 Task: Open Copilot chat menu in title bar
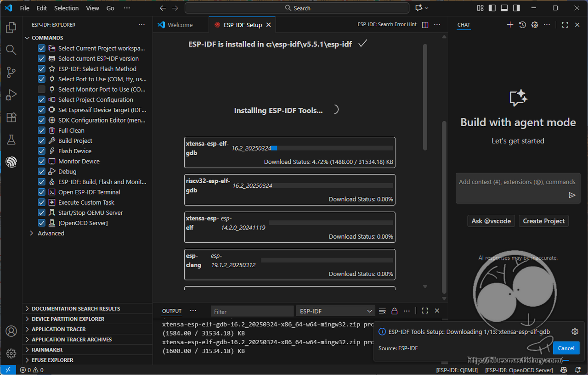pos(422,8)
